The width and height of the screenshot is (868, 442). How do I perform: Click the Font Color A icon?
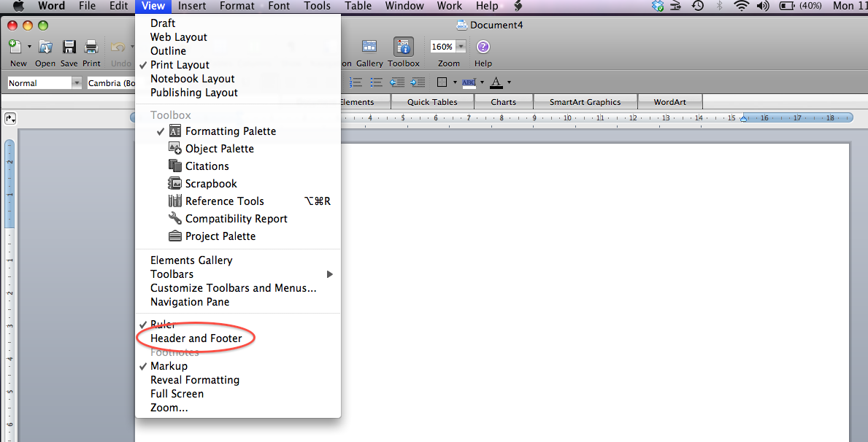[x=496, y=82]
